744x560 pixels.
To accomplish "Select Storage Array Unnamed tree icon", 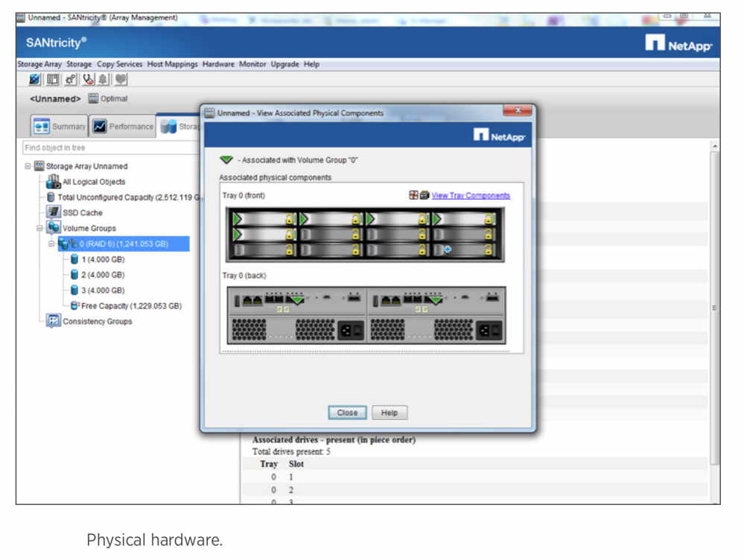I will (x=39, y=165).
